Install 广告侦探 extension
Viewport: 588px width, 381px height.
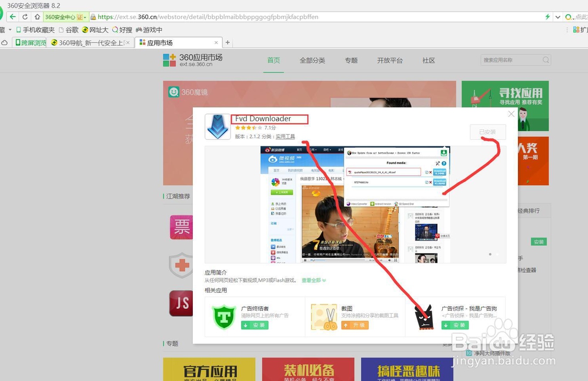click(x=455, y=325)
